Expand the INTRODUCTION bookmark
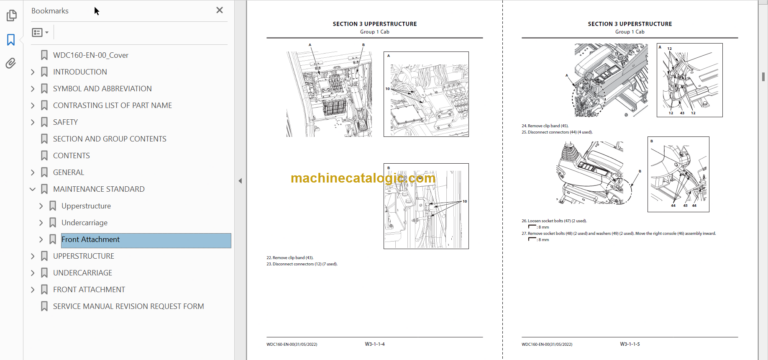Viewport: 768px width, 360px height. [33, 72]
